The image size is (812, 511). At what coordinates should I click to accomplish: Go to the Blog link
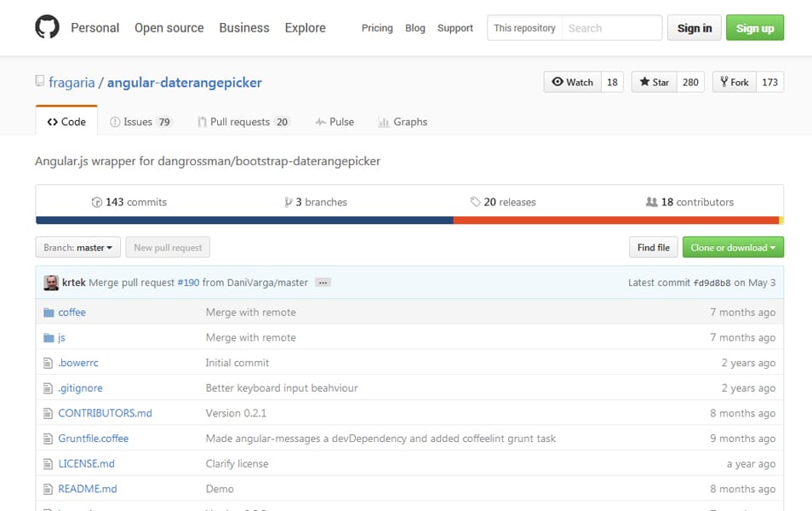(x=415, y=28)
